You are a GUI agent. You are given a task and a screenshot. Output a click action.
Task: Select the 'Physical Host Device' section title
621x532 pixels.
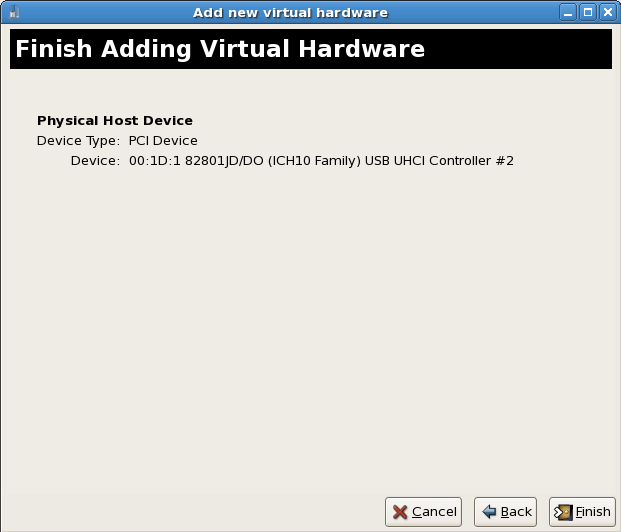(x=115, y=121)
